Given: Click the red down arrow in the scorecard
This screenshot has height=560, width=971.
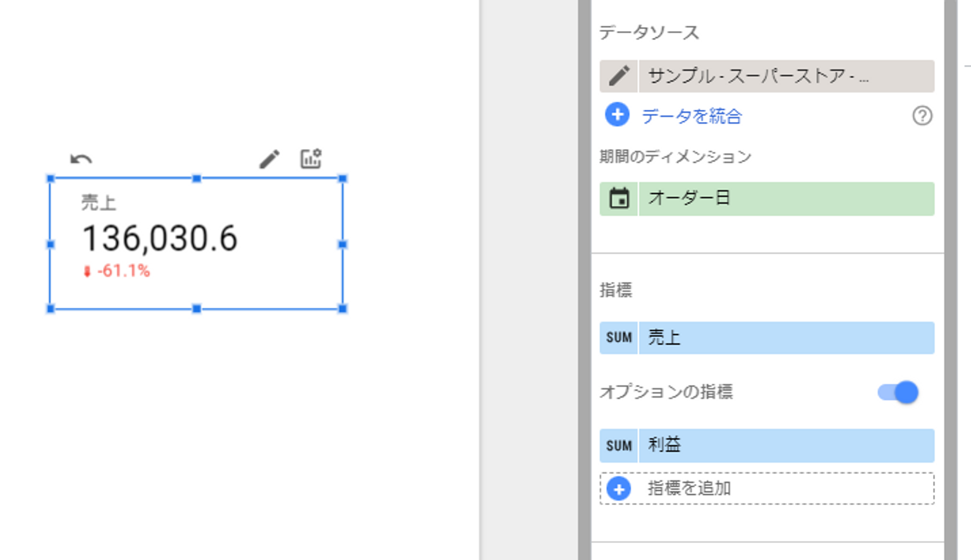Looking at the screenshot, I should tap(87, 272).
